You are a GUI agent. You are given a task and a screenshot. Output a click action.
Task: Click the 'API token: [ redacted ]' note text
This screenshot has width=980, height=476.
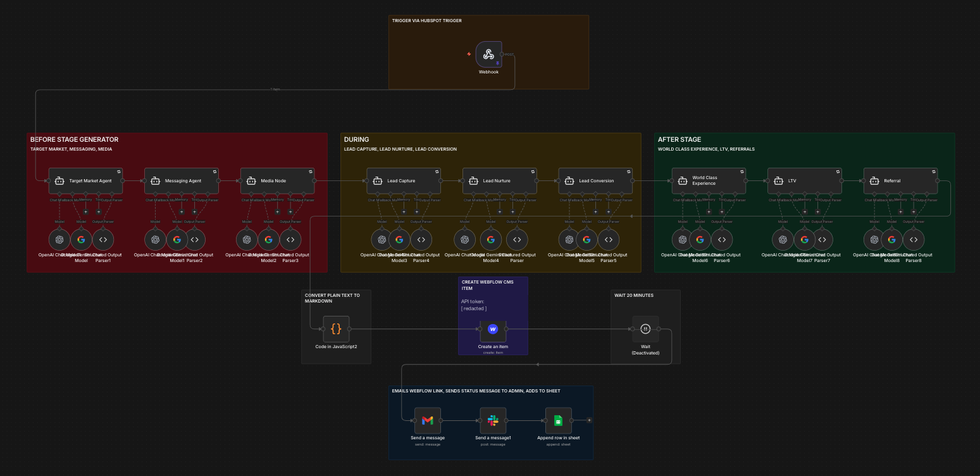pos(474,305)
